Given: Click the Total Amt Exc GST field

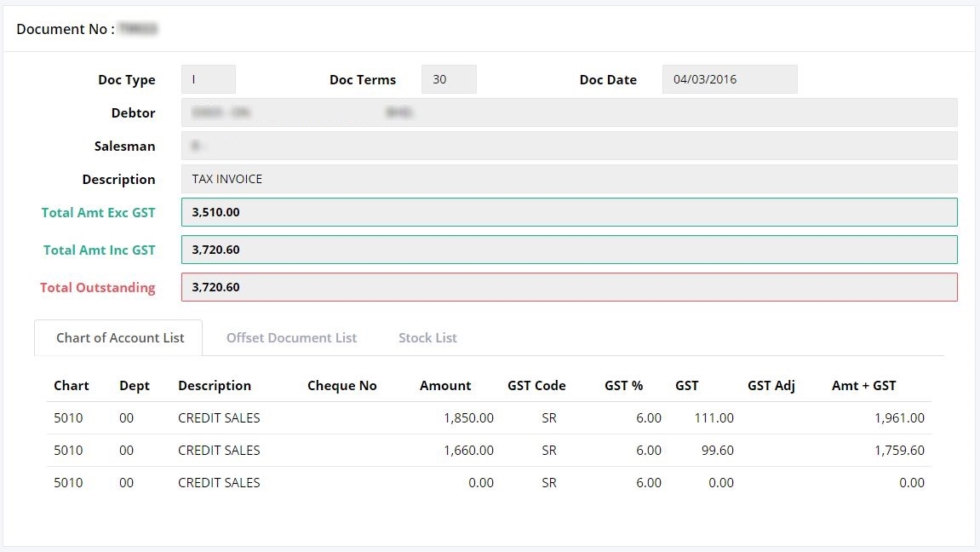Looking at the screenshot, I should [x=569, y=212].
